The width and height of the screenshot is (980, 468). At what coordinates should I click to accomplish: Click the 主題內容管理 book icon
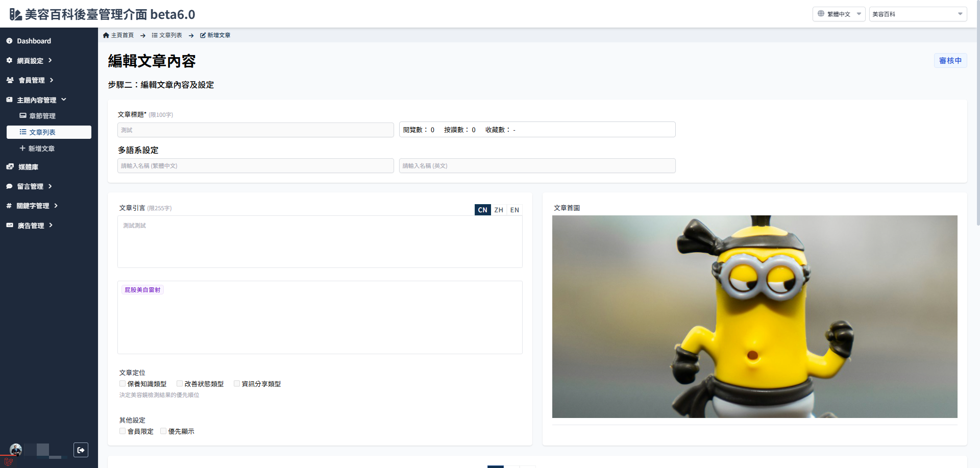coord(9,100)
